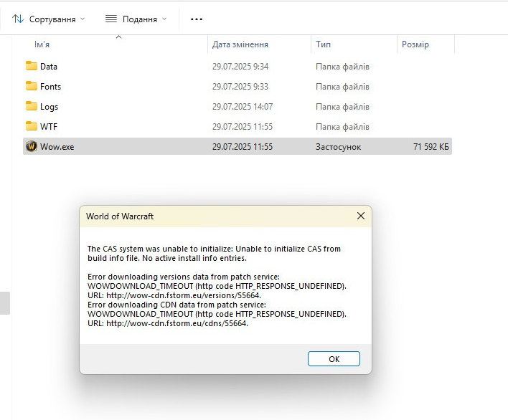Image resolution: width=508 pixels, height=420 pixels.
Task: Expand the Подання dropdown chevron
Action: tap(164, 19)
